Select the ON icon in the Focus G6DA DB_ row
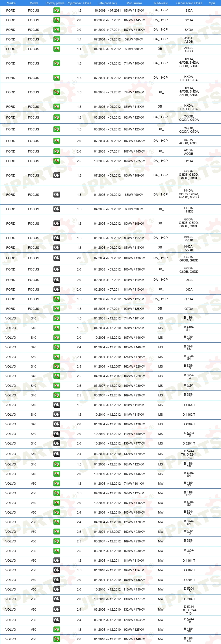This screenshot has width=221, height=644. click(x=57, y=269)
